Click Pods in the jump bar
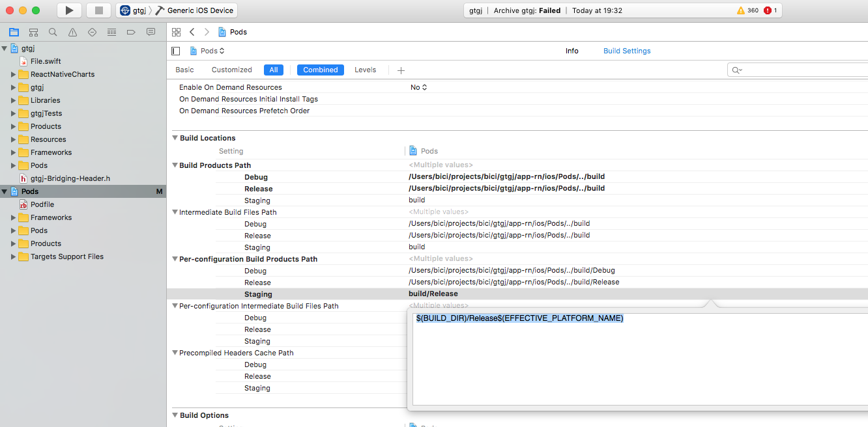This screenshot has height=427, width=868. (x=233, y=32)
